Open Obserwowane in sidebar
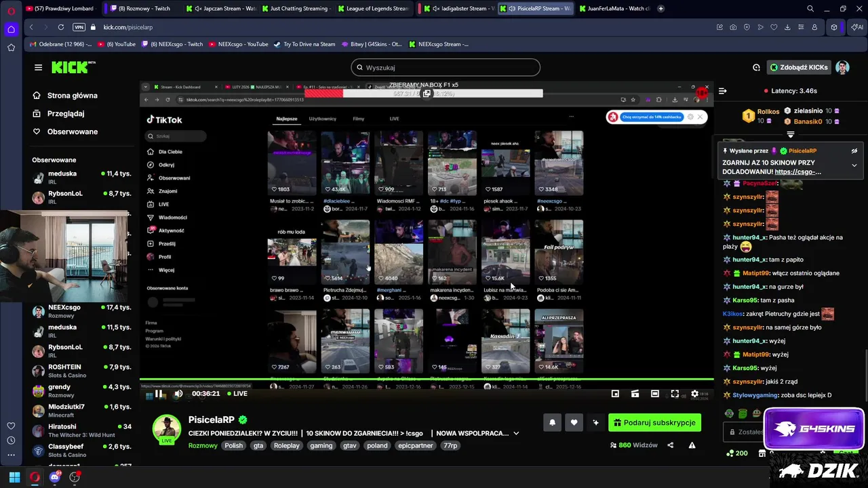Image resolution: width=868 pixels, height=488 pixels. 72,131
